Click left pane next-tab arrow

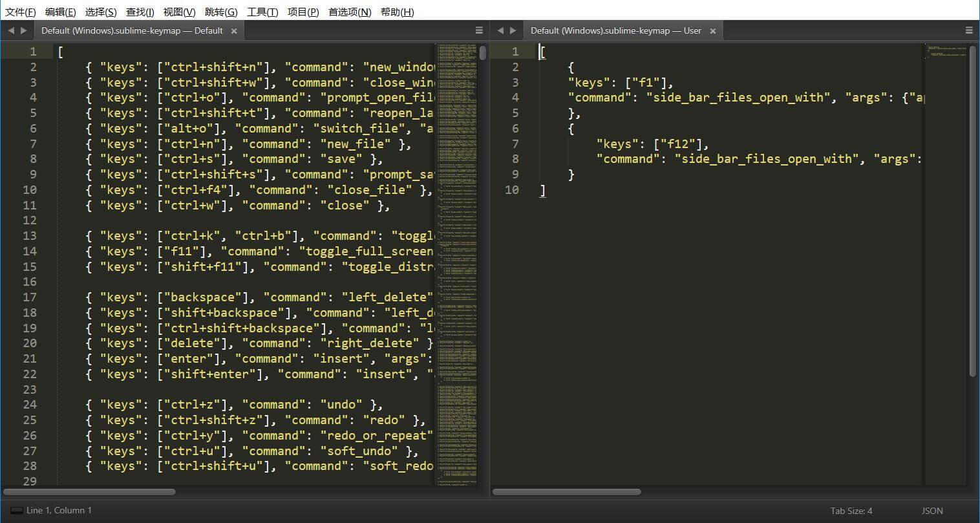point(24,30)
